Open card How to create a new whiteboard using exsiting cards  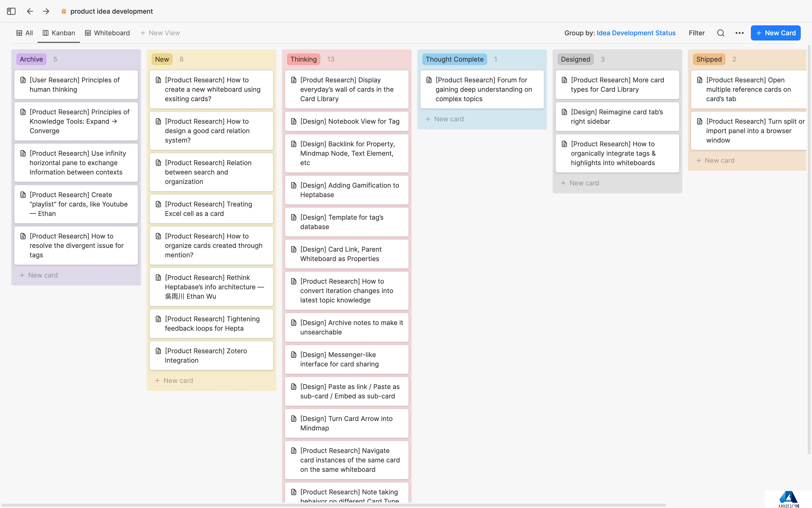tap(211, 89)
